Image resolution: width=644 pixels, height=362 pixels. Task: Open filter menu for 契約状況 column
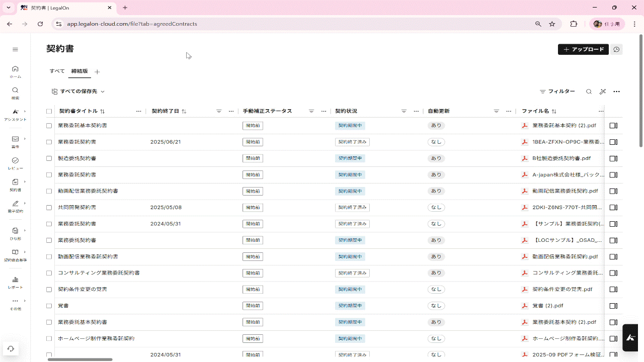click(x=404, y=111)
